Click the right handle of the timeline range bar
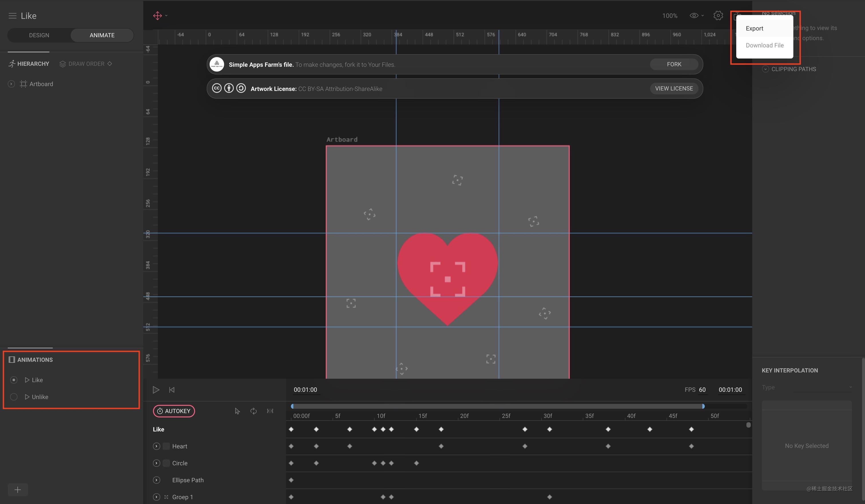The height and width of the screenshot is (504, 865). 703,406
